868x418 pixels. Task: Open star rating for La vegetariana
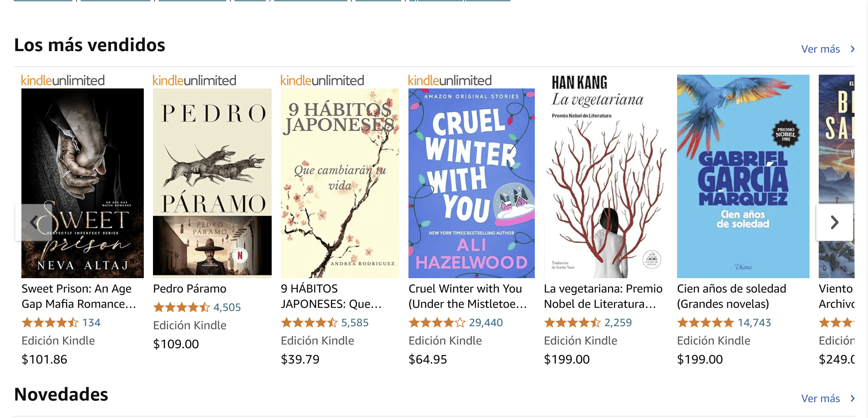[x=572, y=323]
